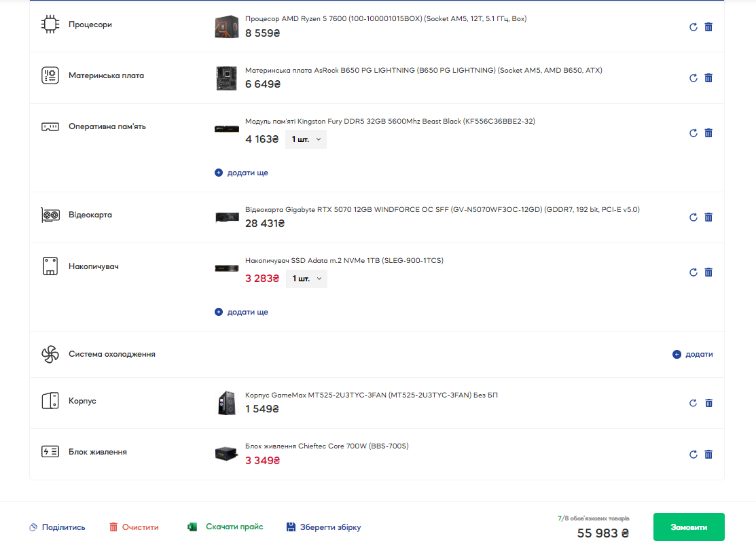Delete the Kingston Fury DDR5 memory module
The height and width of the screenshot is (549, 756).
[708, 133]
